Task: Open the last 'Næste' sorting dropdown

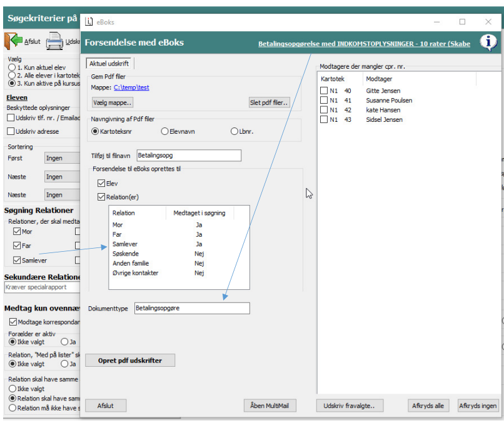Action: point(61,195)
